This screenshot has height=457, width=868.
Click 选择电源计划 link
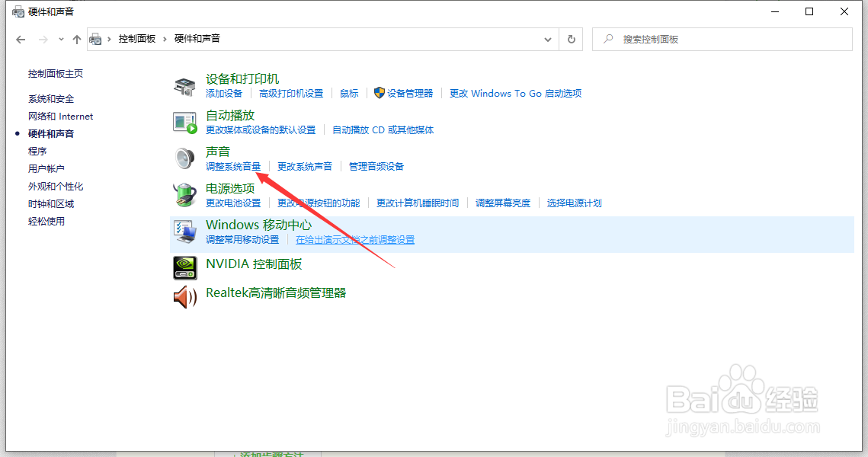(574, 203)
